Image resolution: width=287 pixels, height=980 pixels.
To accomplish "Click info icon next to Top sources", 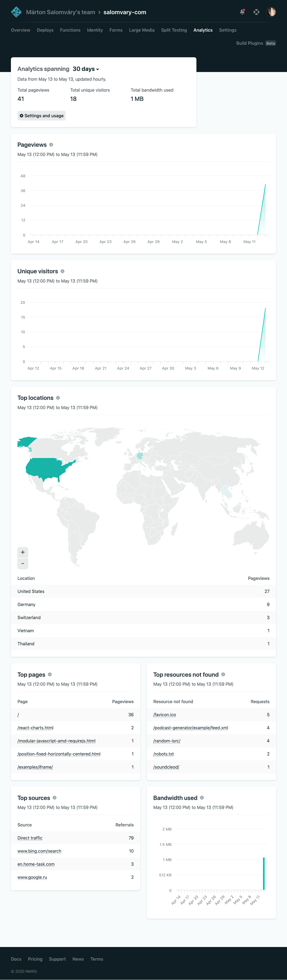I will (55, 798).
